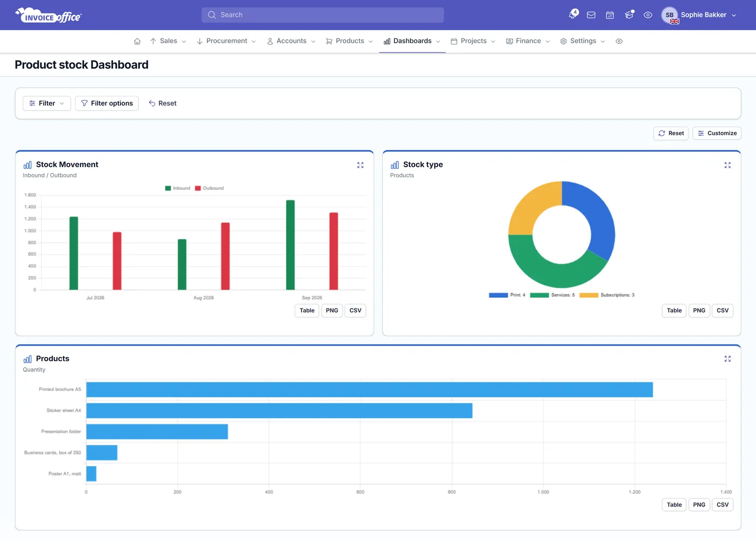Toggle Outbound series in chart legend
Screen dimensions: 756x541
tap(210, 188)
